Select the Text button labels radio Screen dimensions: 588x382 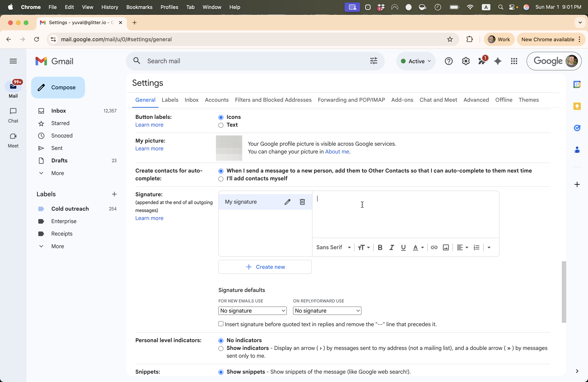tap(221, 125)
